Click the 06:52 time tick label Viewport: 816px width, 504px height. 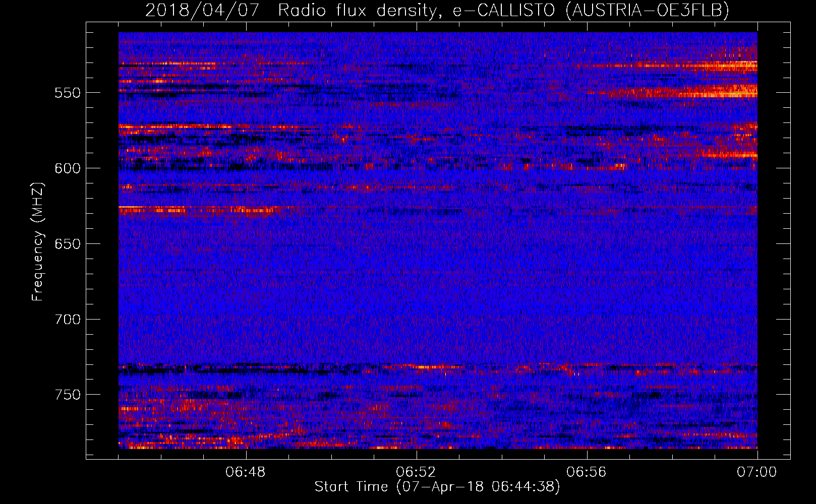pos(416,472)
